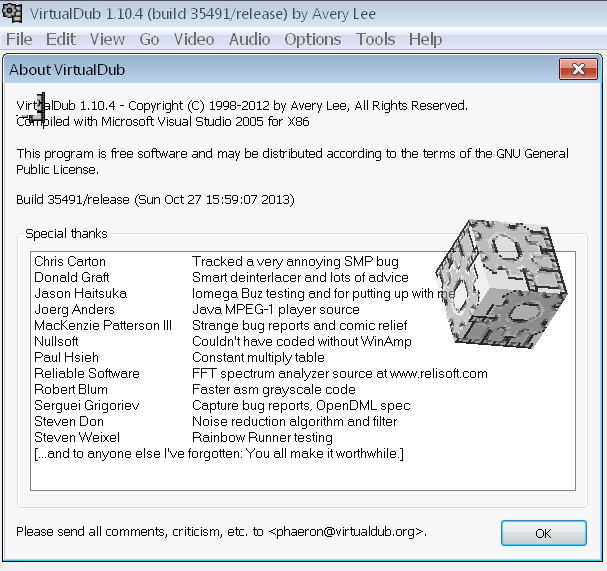This screenshot has width=607, height=571.
Task: Open the Options menu
Action: coord(313,39)
